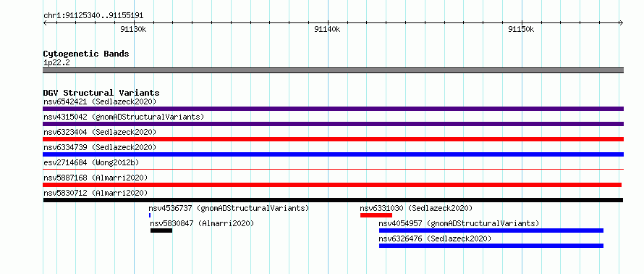Click the thin red esv2714684 line
Screen dimensions: 644x274
[333, 169]
